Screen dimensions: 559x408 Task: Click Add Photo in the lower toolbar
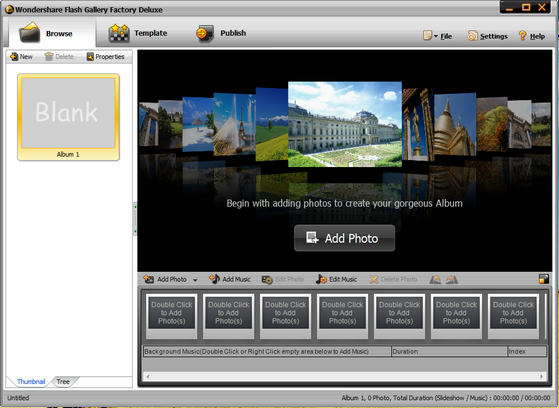click(165, 279)
